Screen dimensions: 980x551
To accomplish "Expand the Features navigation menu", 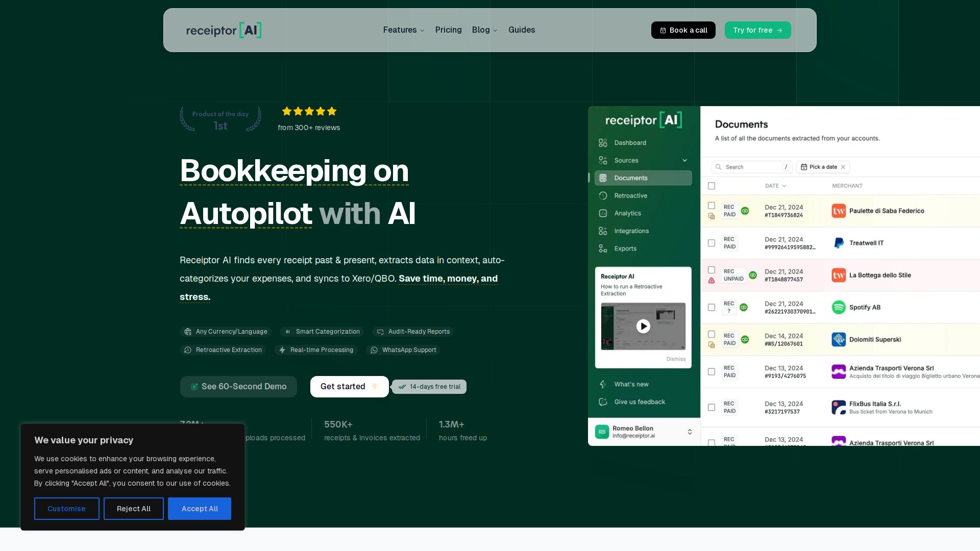I will tap(403, 30).
